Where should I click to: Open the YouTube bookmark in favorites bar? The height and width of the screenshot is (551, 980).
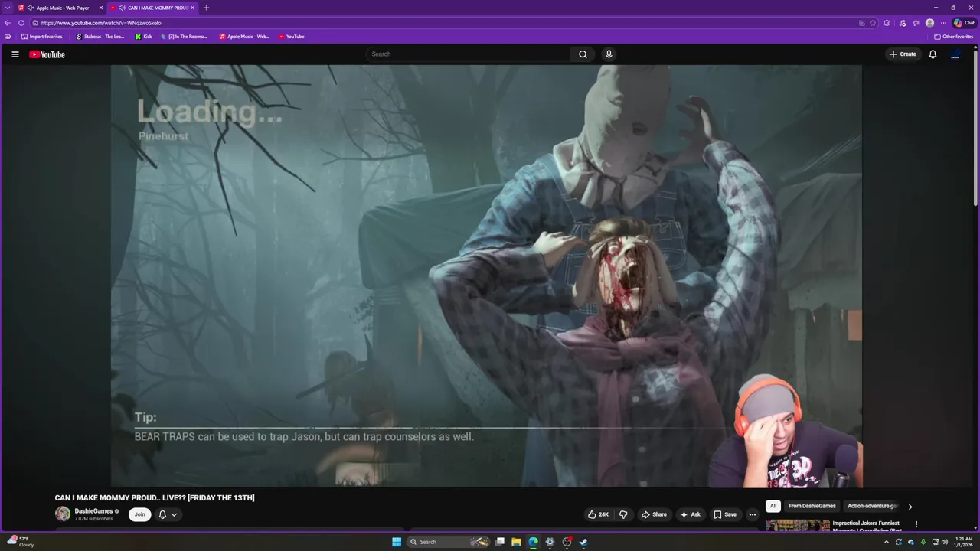pyautogui.click(x=291, y=37)
